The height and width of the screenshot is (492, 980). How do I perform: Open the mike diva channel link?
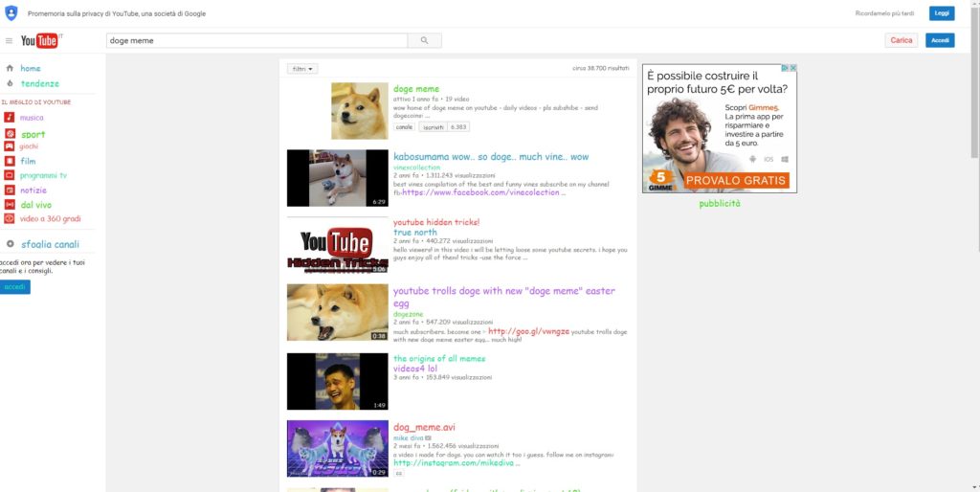coord(408,438)
